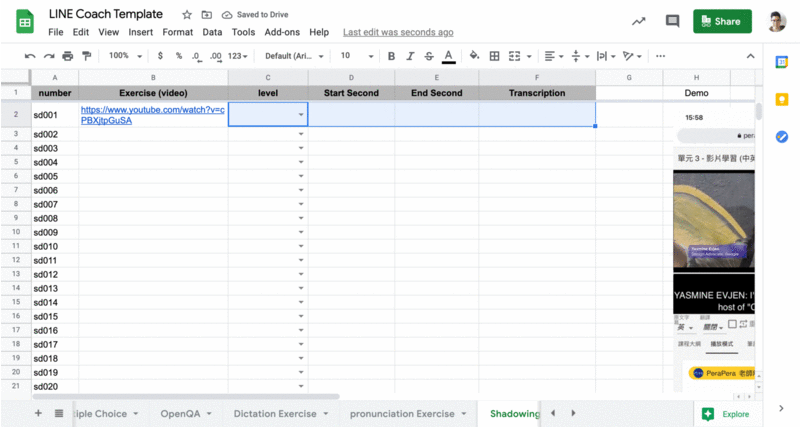Open the font size 10 dropdown

click(357, 56)
